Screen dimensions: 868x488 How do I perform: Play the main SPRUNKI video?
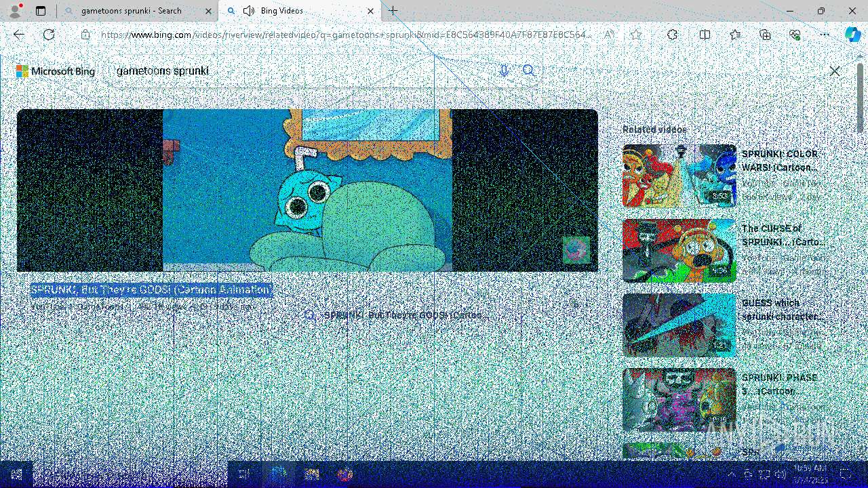tap(307, 190)
